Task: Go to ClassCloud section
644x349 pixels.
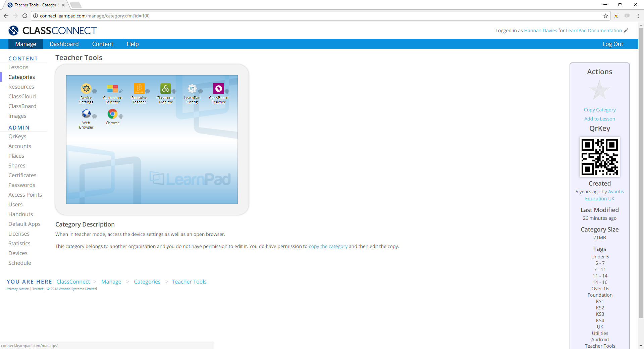Action: (x=22, y=97)
